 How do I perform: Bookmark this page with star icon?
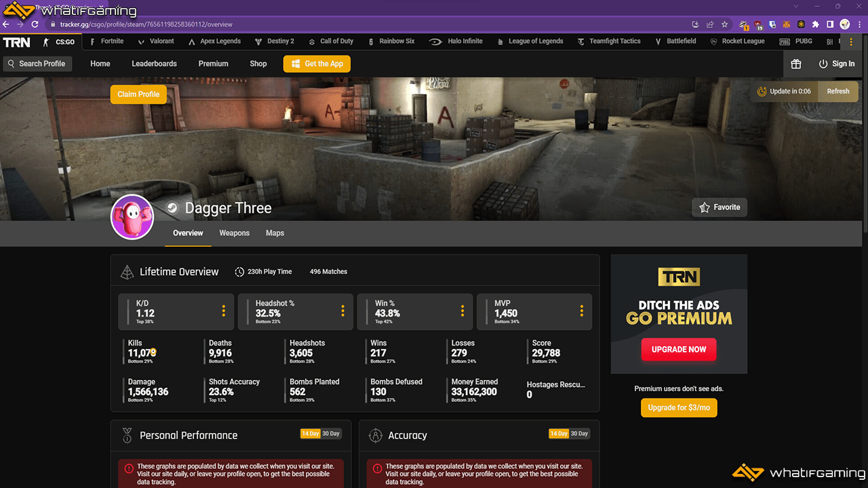click(x=724, y=24)
